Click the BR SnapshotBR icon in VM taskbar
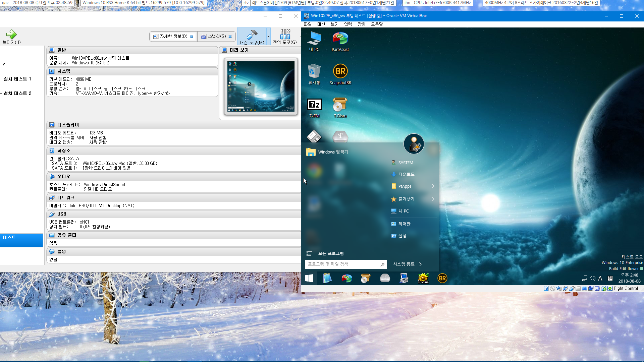 [x=442, y=278]
